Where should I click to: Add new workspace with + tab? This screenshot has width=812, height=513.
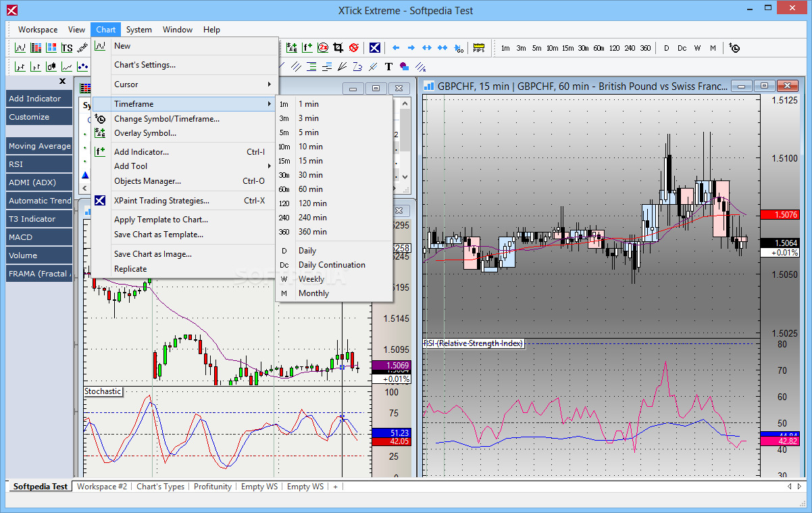click(335, 487)
